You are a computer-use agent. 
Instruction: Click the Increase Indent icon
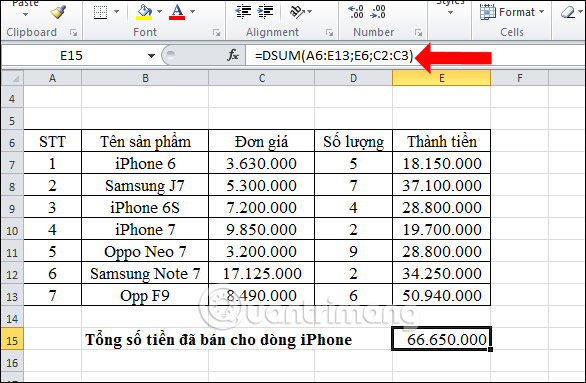(x=266, y=12)
